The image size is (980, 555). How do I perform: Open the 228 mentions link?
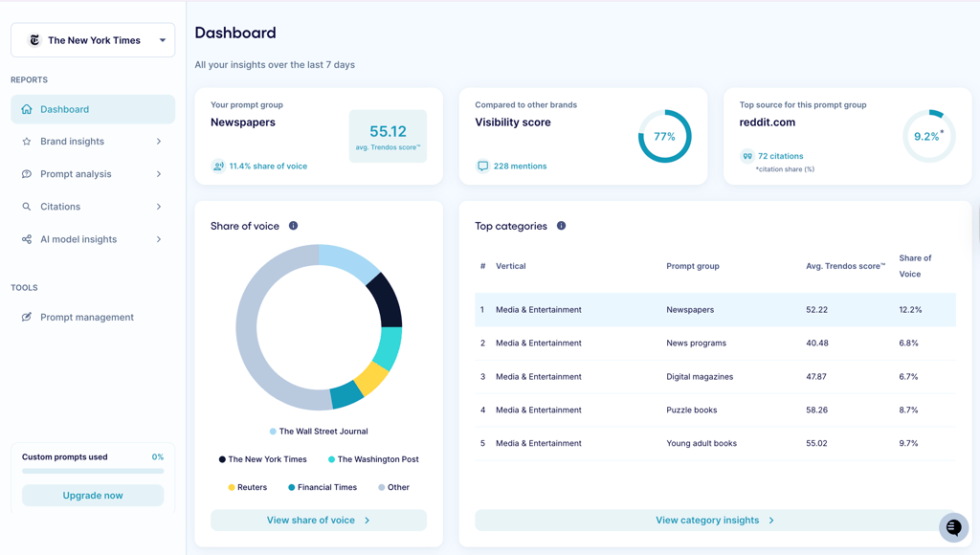(520, 166)
